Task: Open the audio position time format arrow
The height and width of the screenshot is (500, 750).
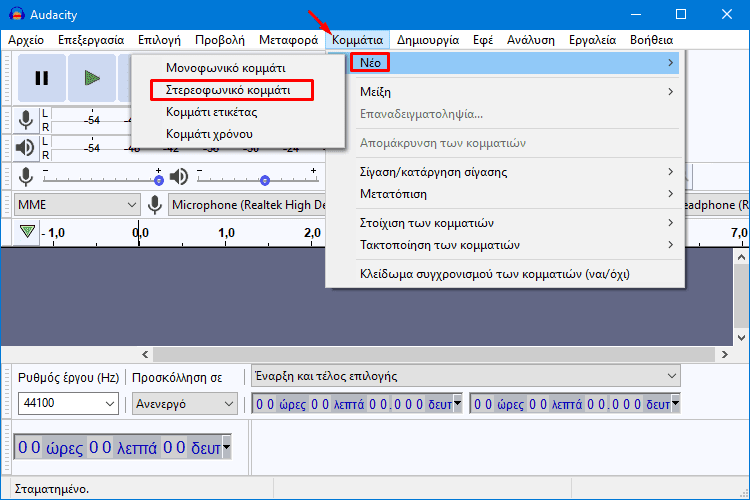Action: [227, 447]
